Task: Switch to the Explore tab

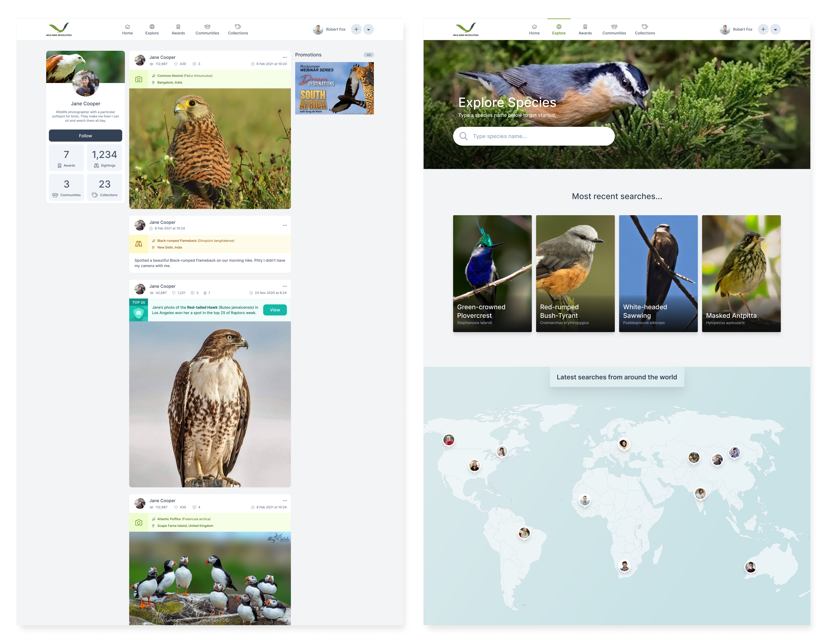Action: pyautogui.click(x=558, y=29)
